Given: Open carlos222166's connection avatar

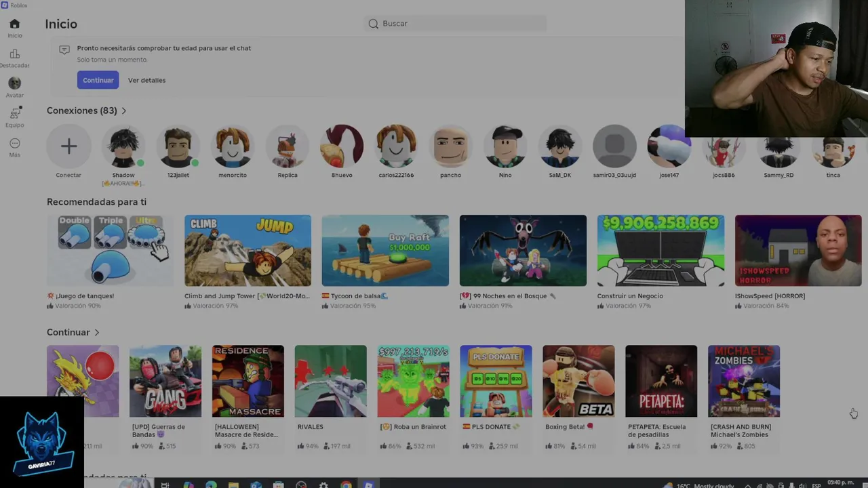Looking at the screenshot, I should tap(396, 146).
